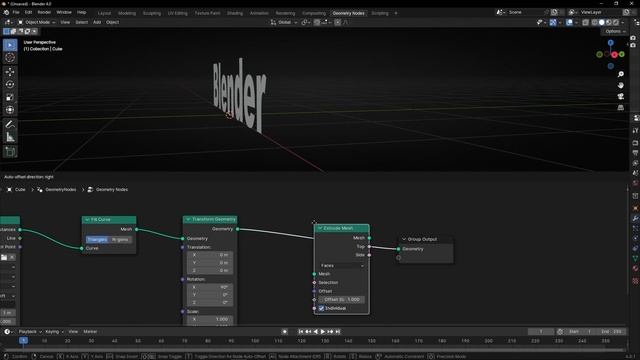Switch perspective/orthographic grid icon
The height and width of the screenshot is (360, 640).
click(x=621, y=107)
